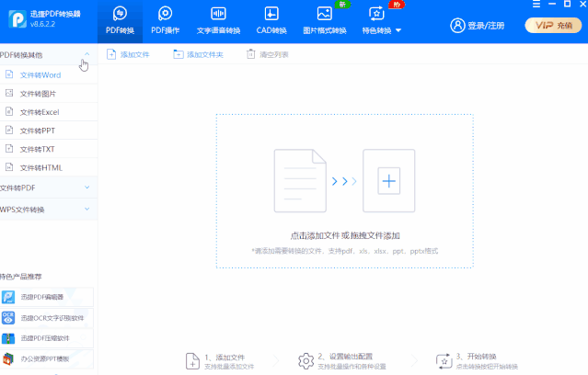Screen dimensions: 588x375
Task: Click the 迅捷PDF编辑器 product icon
Action: [x=8, y=297]
